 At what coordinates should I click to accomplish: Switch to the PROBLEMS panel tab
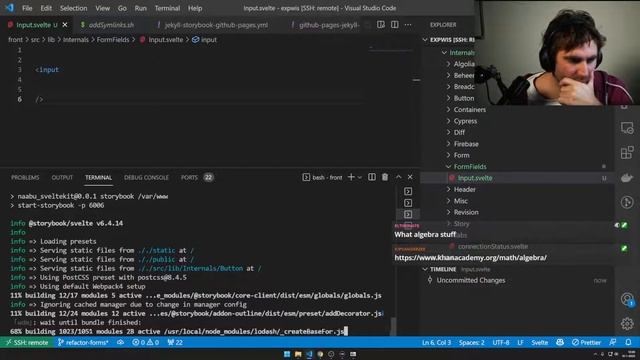click(x=25, y=178)
